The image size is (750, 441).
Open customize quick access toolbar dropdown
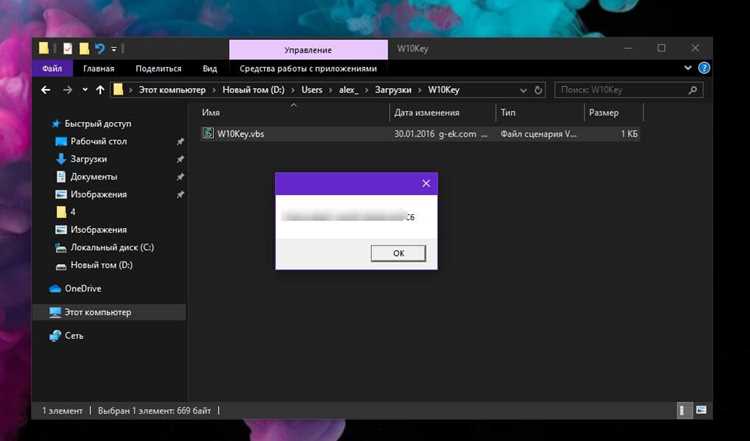tap(114, 49)
